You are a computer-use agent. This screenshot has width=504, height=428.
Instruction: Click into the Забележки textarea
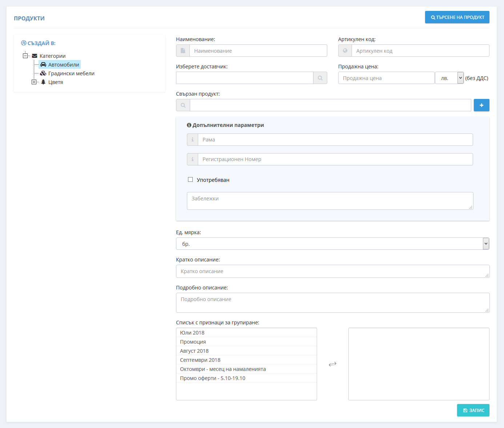click(x=330, y=201)
